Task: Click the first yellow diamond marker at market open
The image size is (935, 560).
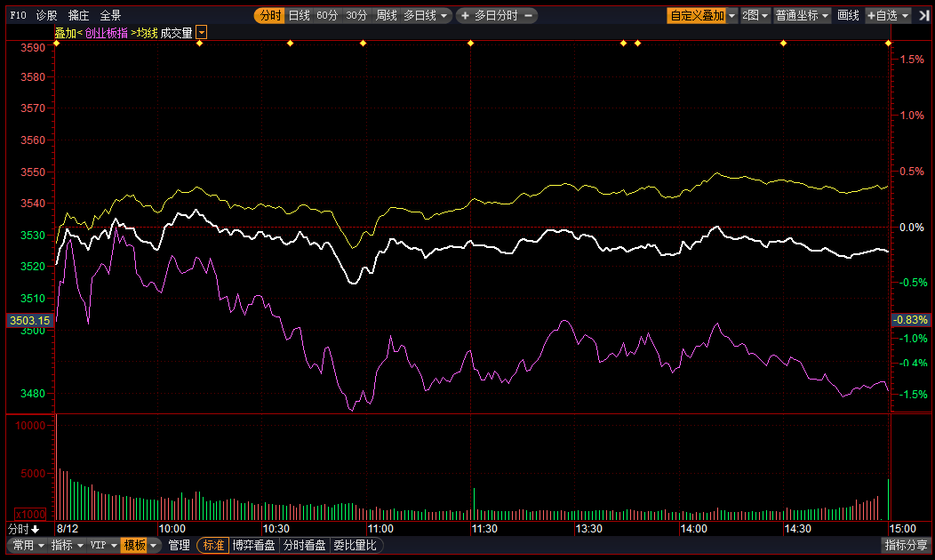Action: [57, 44]
